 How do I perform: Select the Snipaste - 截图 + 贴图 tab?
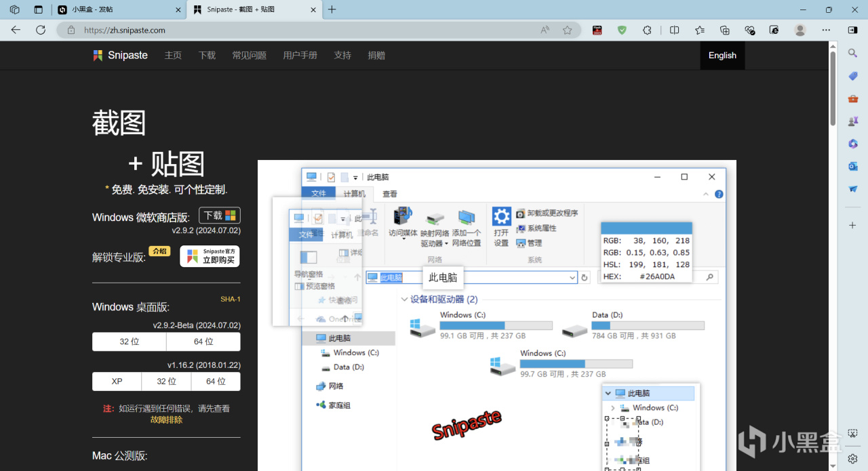tap(254, 9)
